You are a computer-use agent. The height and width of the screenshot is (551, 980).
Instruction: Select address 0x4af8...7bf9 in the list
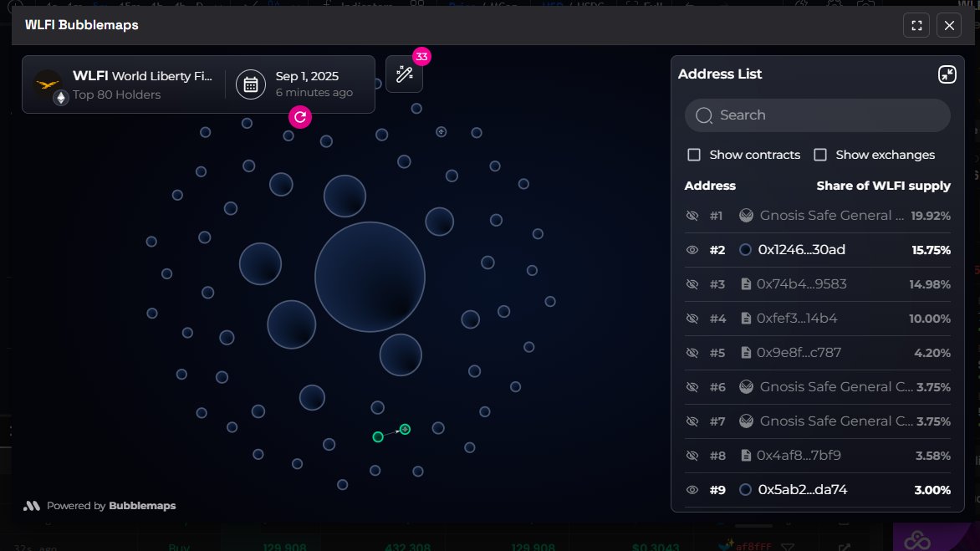pyautogui.click(x=799, y=456)
